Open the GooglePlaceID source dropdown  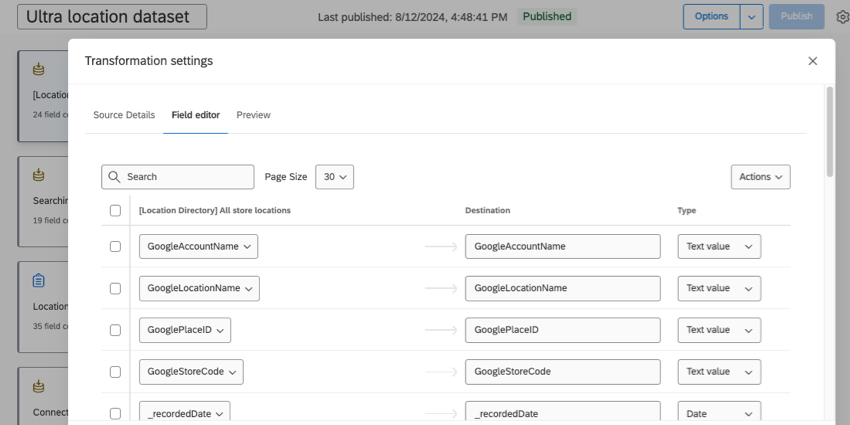point(185,330)
